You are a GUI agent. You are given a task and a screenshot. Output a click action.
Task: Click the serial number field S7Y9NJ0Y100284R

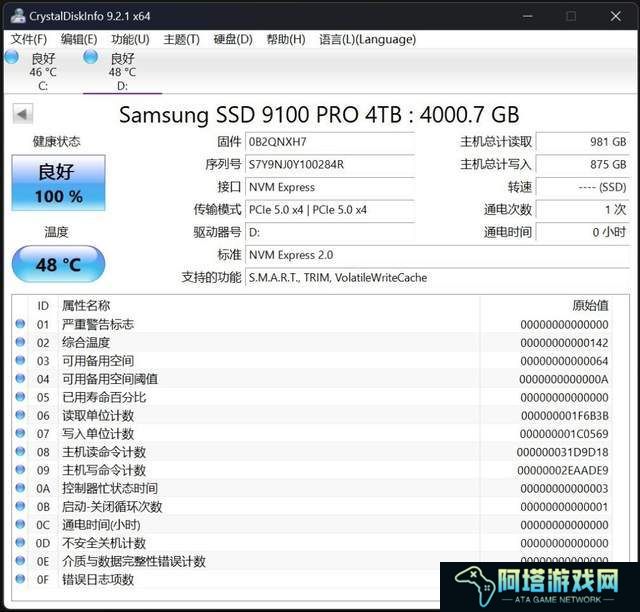click(330, 165)
